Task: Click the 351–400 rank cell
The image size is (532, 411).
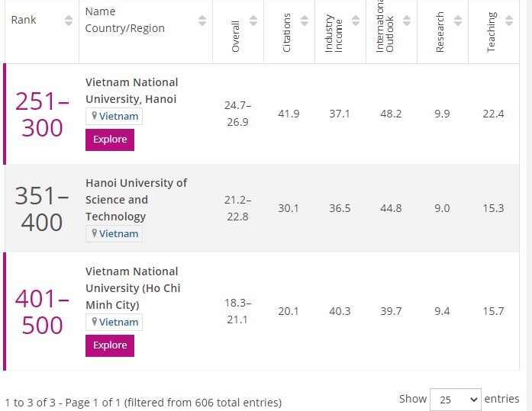Action: point(42,209)
